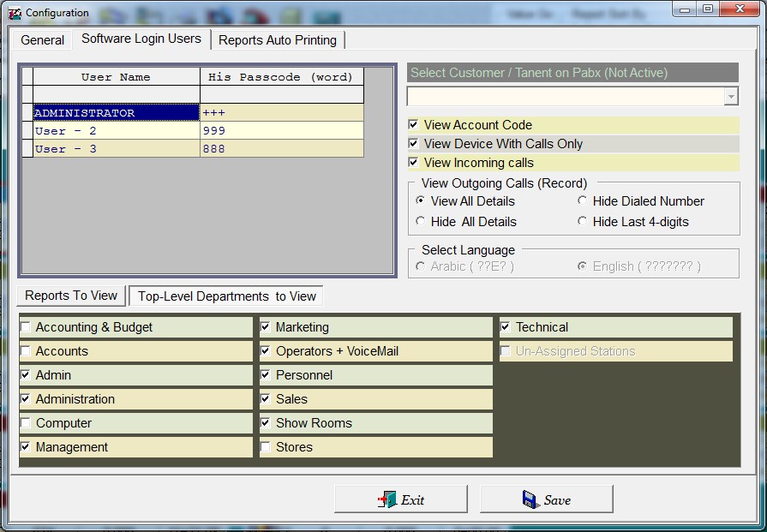Uncheck the Administration department checkbox
The width and height of the screenshot is (767, 532).
coord(26,398)
